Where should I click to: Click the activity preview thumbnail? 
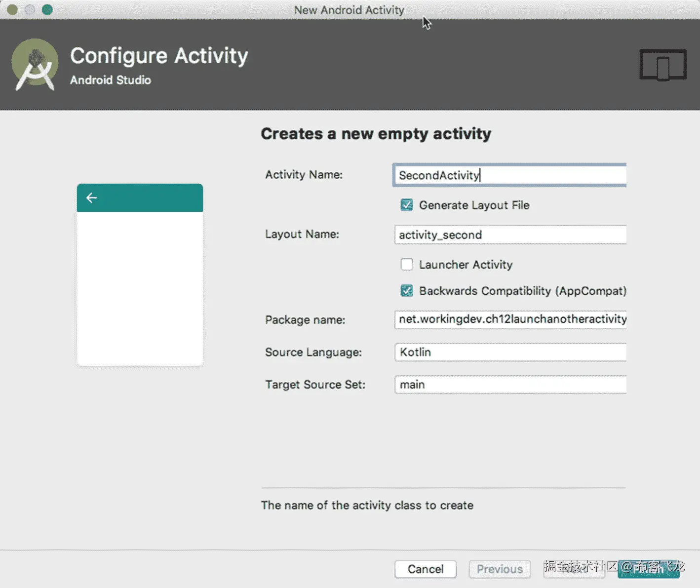click(x=140, y=275)
